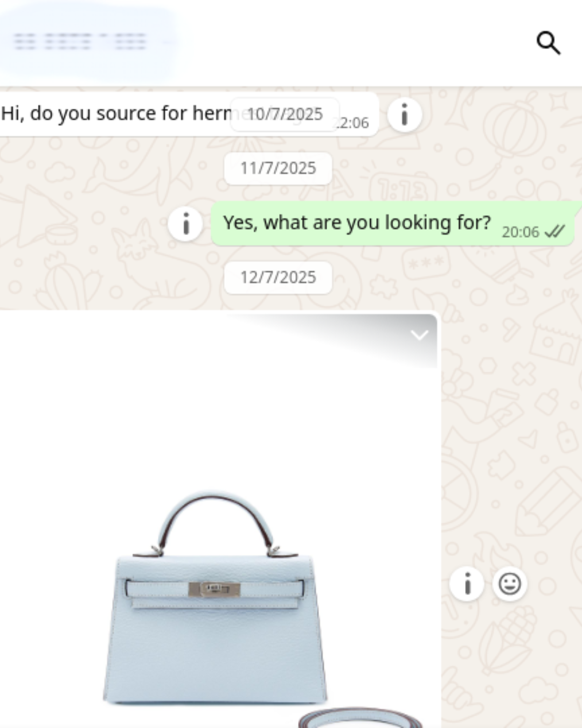Open info icon beside the Hermes inquiry message
The height and width of the screenshot is (728, 582).
click(x=404, y=114)
